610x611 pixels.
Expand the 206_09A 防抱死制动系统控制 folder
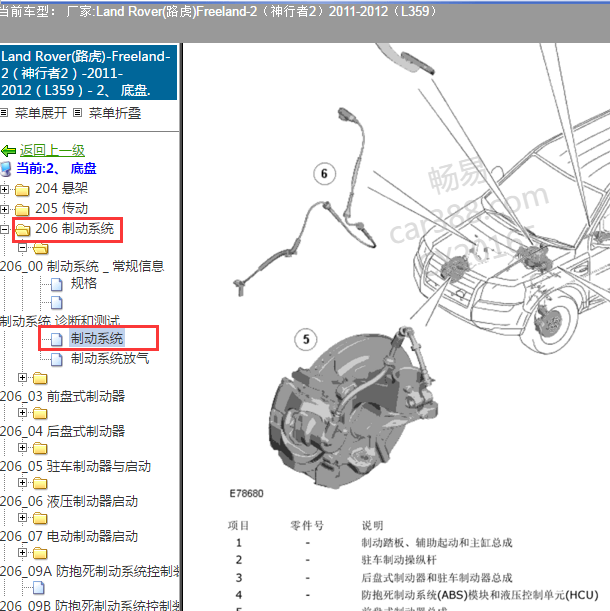point(22,553)
